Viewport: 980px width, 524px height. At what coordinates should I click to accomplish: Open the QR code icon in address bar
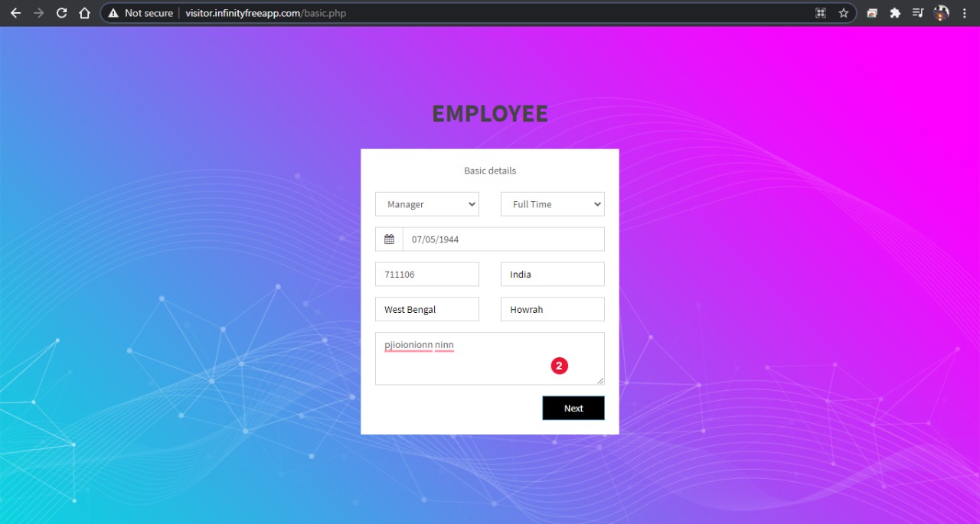click(821, 13)
